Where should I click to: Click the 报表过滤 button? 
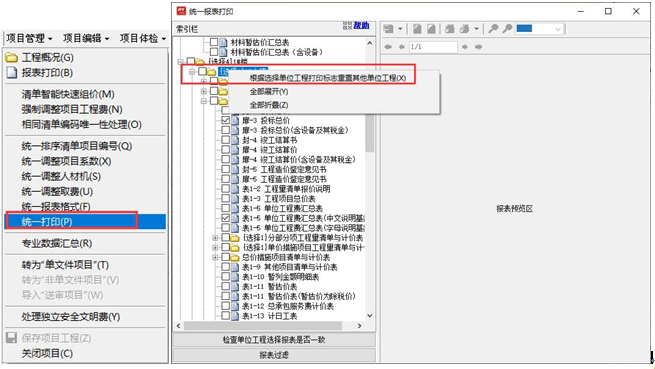tap(274, 355)
